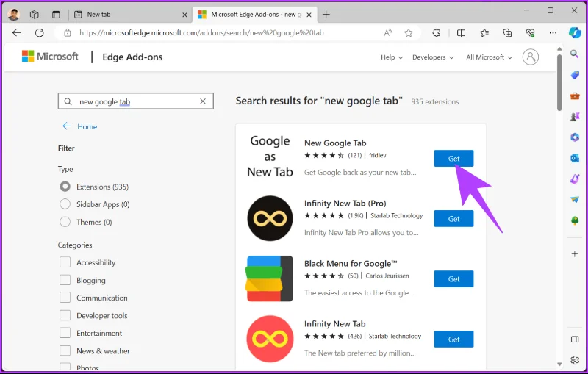Open Settings and more ellipsis menu
This screenshot has width=588, height=374.
click(553, 33)
